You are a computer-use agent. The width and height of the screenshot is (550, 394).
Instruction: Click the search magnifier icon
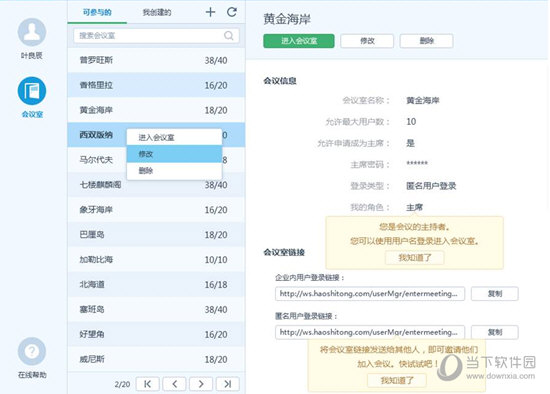[229, 35]
